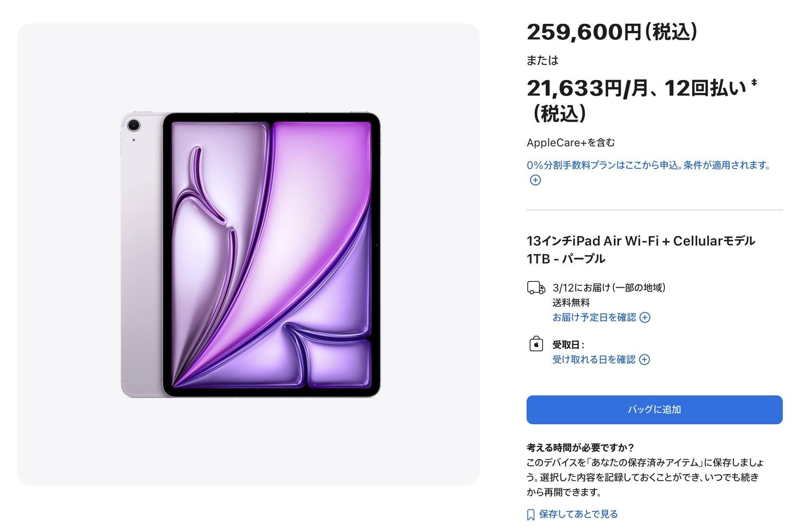Click the iPad rear camera in the image
The height and width of the screenshot is (532, 800).
click(x=134, y=125)
